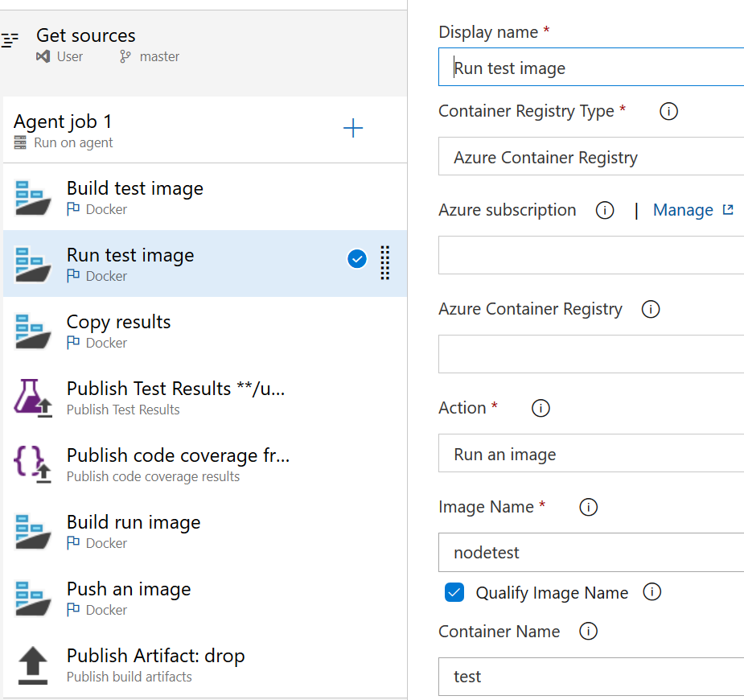Open the Azure Container Registry dropdown
744x700 pixels.
point(591,354)
